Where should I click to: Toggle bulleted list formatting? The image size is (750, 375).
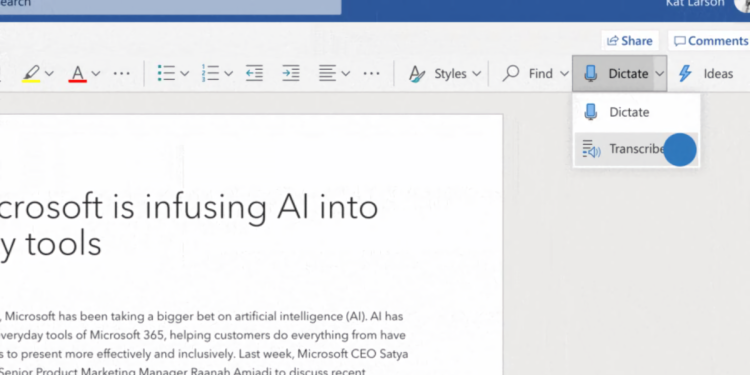(166, 74)
